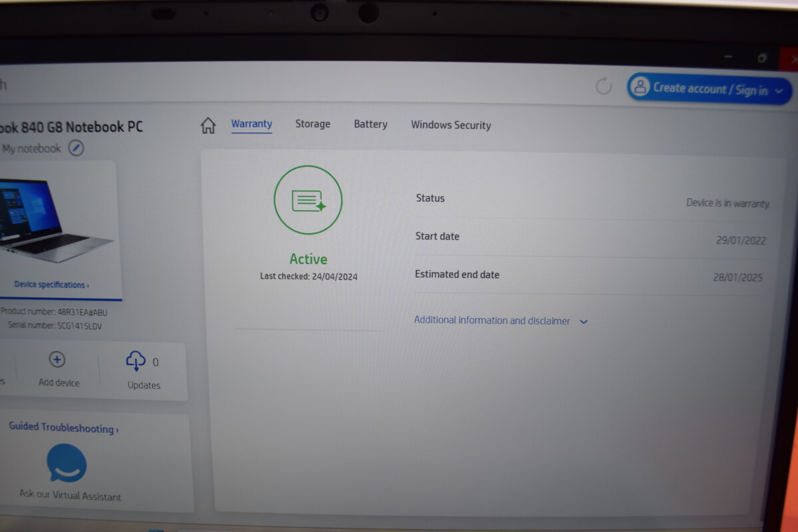Edit the My notebook name pencil icon

click(x=76, y=148)
